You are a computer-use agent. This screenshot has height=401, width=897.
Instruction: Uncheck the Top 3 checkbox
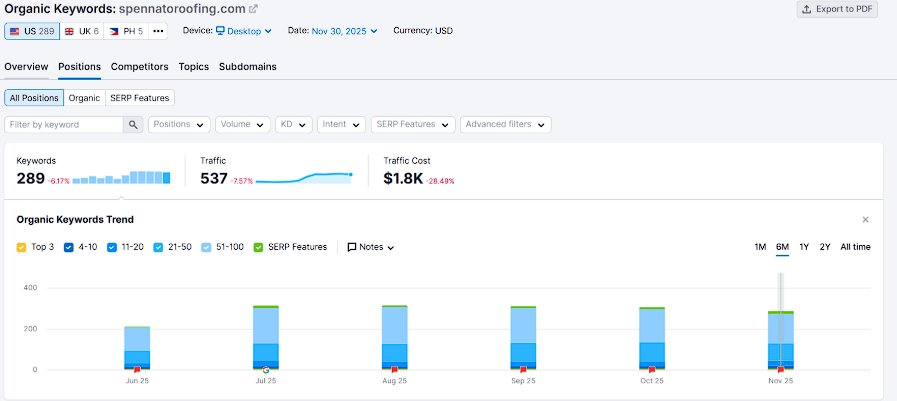coord(21,247)
